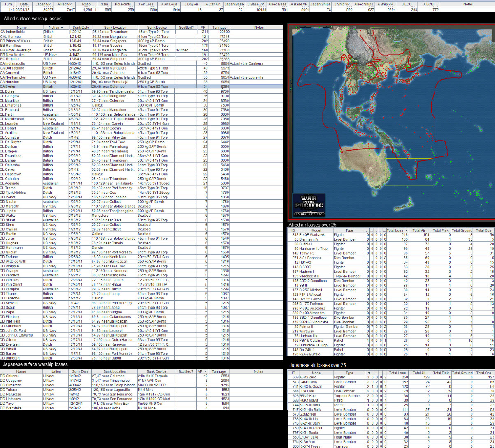Click the Nation ascending sort arrow, Allied warship table

pyautogui.click(x=63, y=27)
